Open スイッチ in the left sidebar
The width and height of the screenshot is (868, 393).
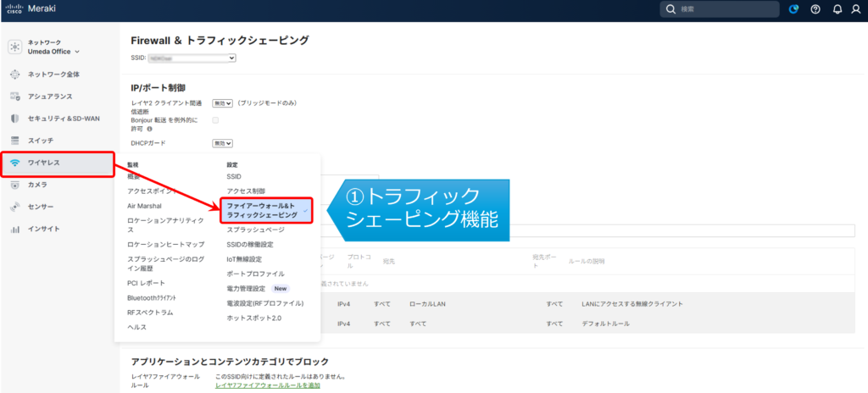point(41,140)
